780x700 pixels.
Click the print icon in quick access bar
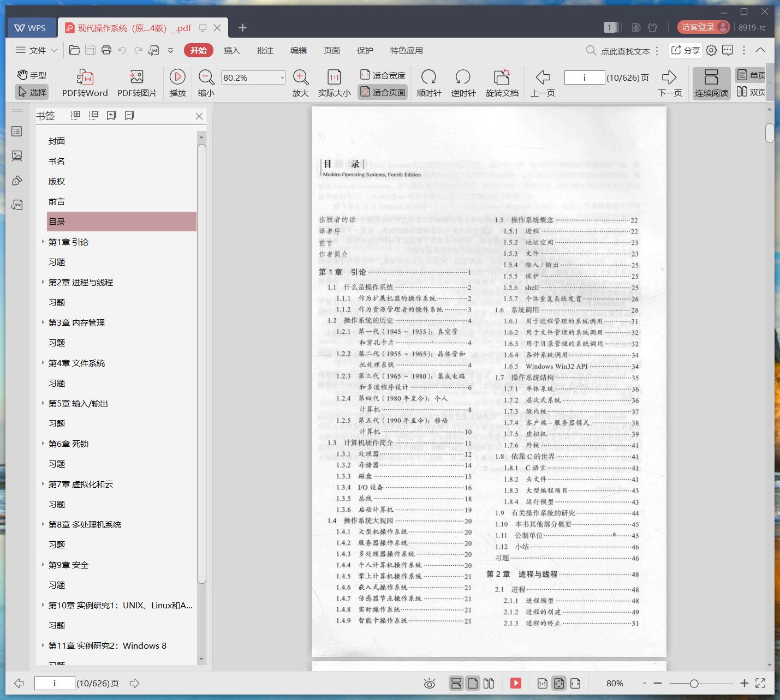106,50
